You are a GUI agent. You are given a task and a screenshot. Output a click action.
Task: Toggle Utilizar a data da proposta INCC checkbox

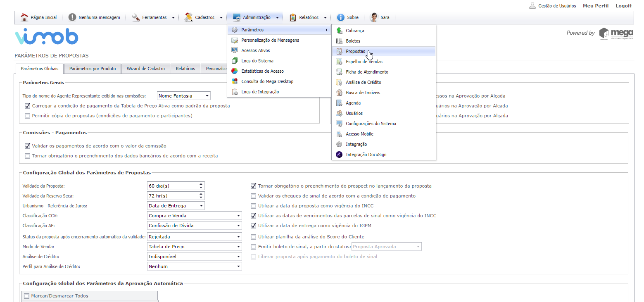pyautogui.click(x=254, y=206)
